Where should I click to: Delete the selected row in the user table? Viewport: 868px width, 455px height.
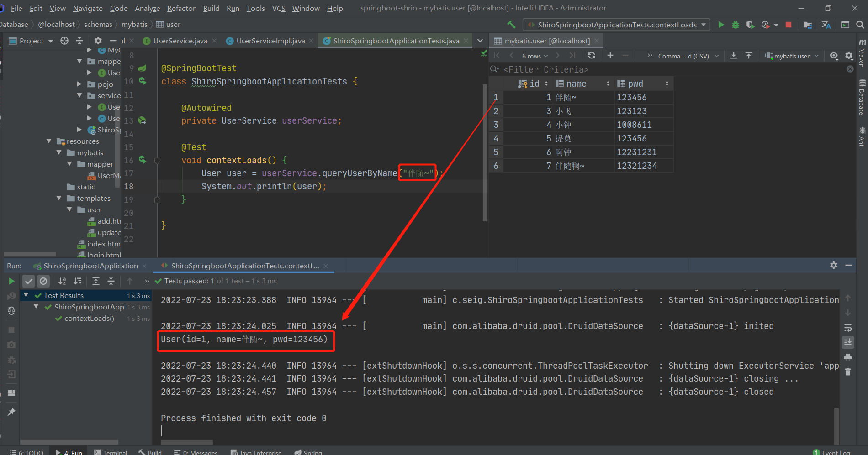pos(625,55)
